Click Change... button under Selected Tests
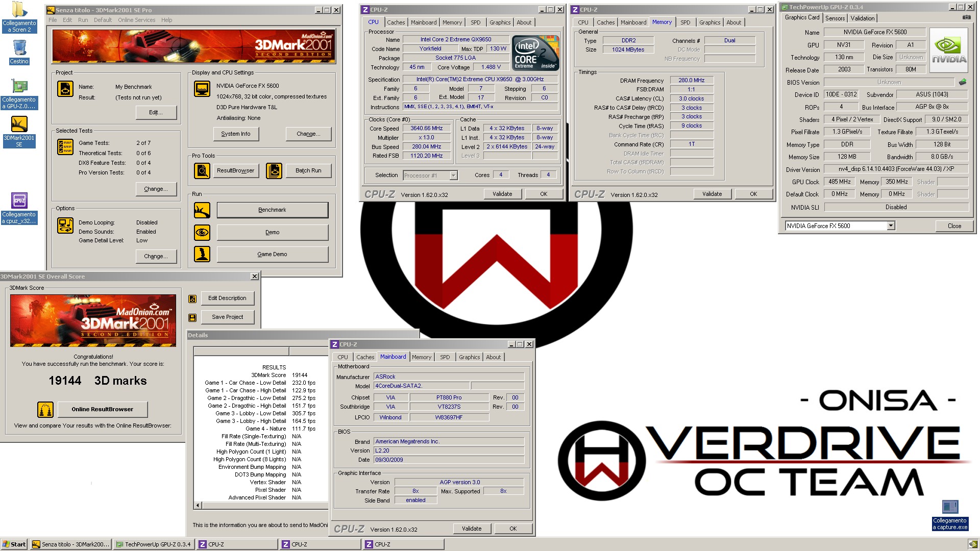980x551 pixels. tap(156, 189)
